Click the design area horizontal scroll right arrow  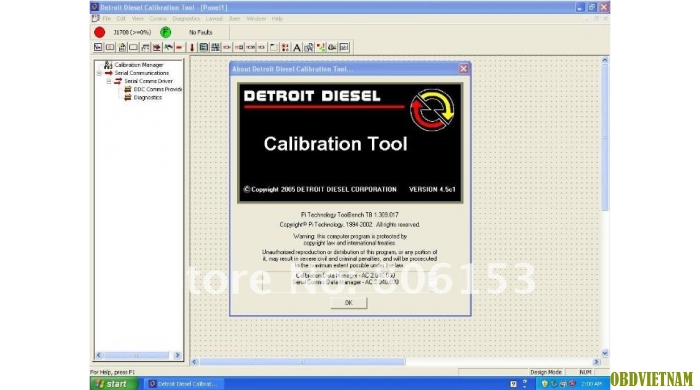pos(596,362)
